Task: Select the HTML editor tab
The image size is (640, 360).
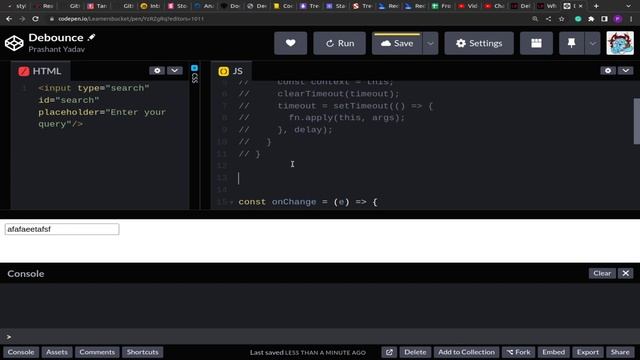Action: [x=40, y=71]
